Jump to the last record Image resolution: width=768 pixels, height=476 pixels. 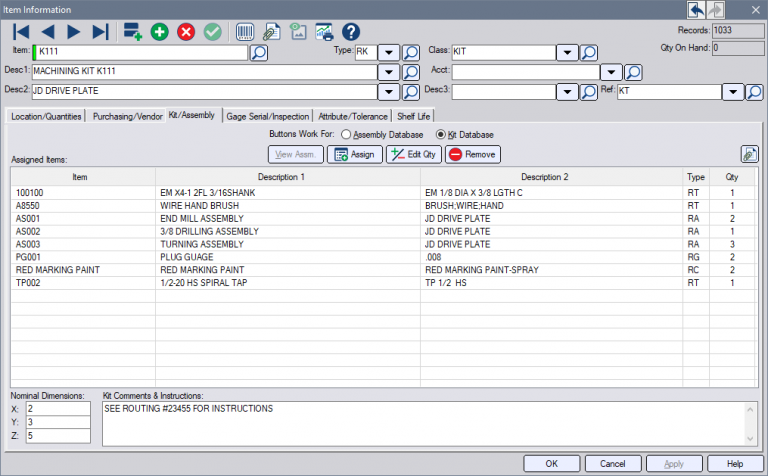tap(99, 32)
